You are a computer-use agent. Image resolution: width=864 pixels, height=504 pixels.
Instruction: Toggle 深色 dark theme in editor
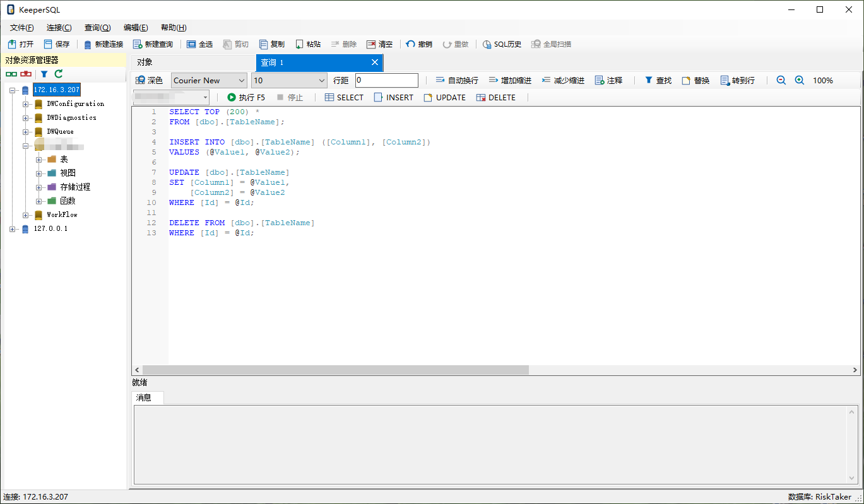(x=149, y=80)
